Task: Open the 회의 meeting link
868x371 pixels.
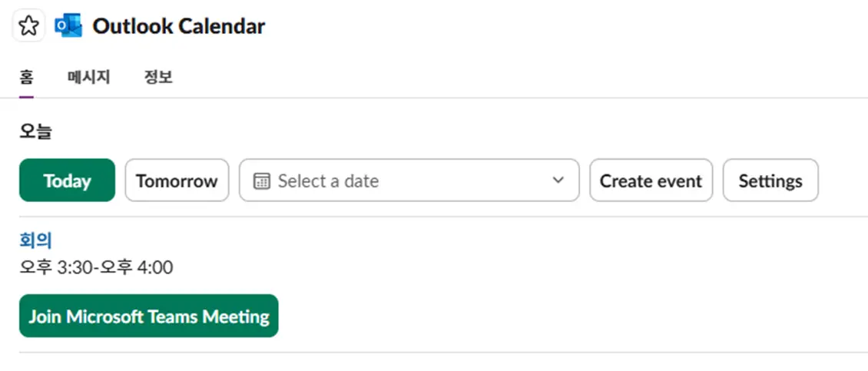Action: pyautogui.click(x=35, y=240)
